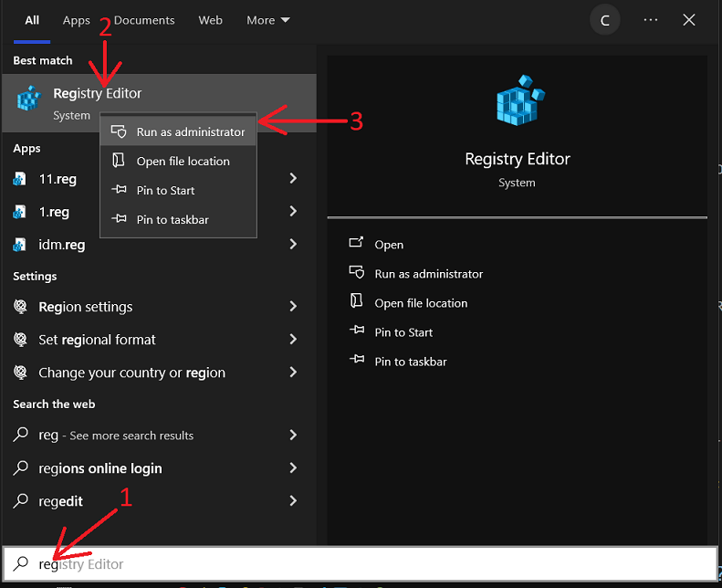Image resolution: width=722 pixels, height=588 pixels.
Task: Click the globe icon next to Region settings
Action: pyautogui.click(x=20, y=306)
